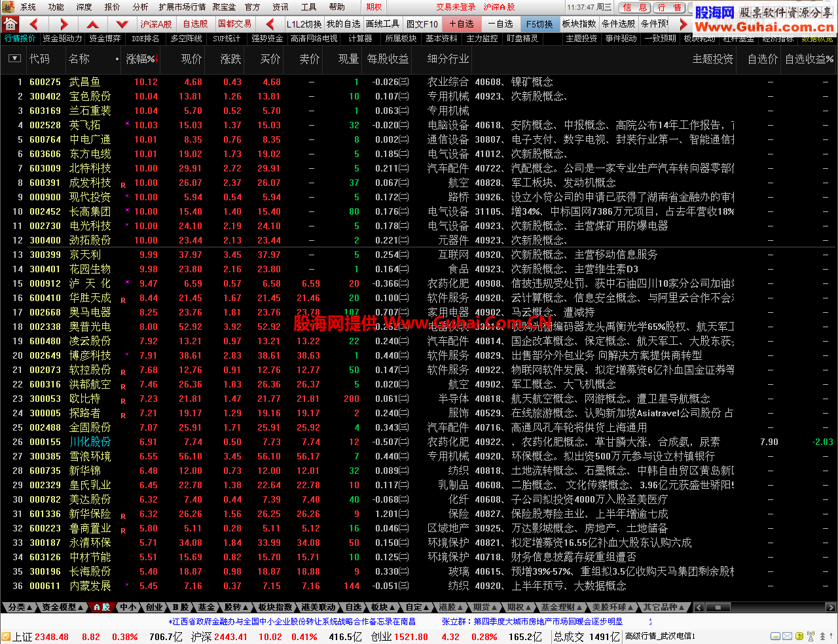Open the 系统 menu

pyautogui.click(x=28, y=7)
